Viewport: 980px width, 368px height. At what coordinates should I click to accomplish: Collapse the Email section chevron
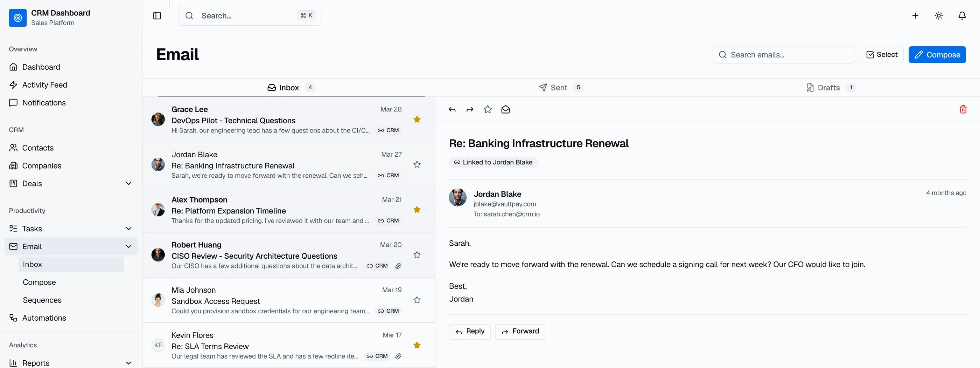(128, 246)
